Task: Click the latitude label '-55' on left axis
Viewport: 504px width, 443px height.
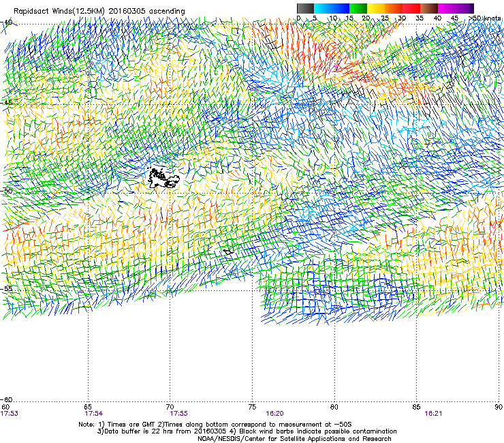Action: click(6, 288)
